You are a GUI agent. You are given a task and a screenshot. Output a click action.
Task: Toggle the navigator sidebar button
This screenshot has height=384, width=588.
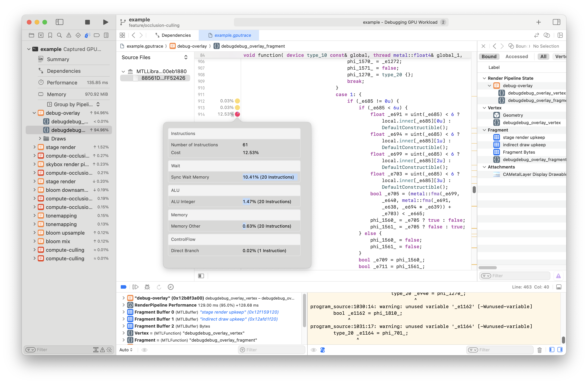(x=59, y=22)
